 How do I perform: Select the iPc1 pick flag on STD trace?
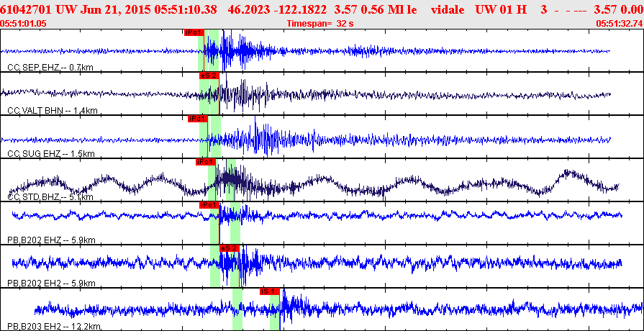206,162
